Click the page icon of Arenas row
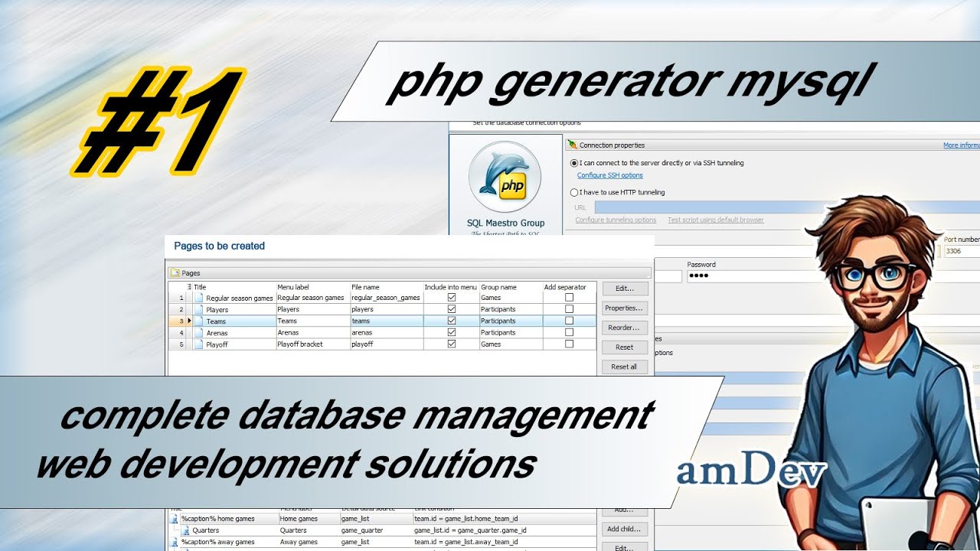Viewport: 980px width, 551px height. coord(199,333)
